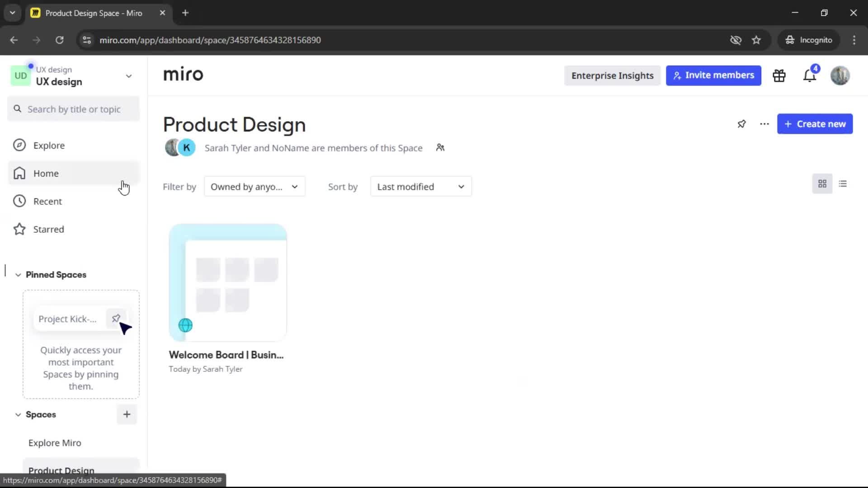This screenshot has width=868, height=488.
Task: Click the miro logo
Action: point(183,75)
